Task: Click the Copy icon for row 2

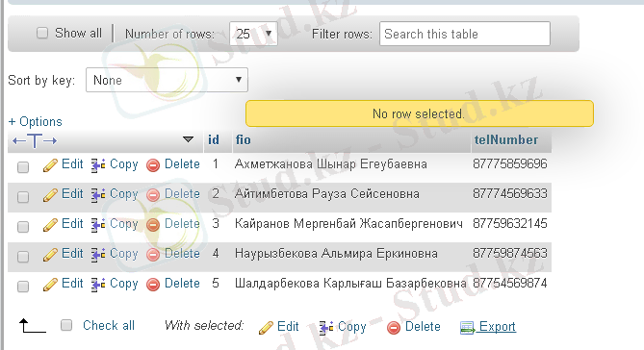Action: (x=98, y=195)
